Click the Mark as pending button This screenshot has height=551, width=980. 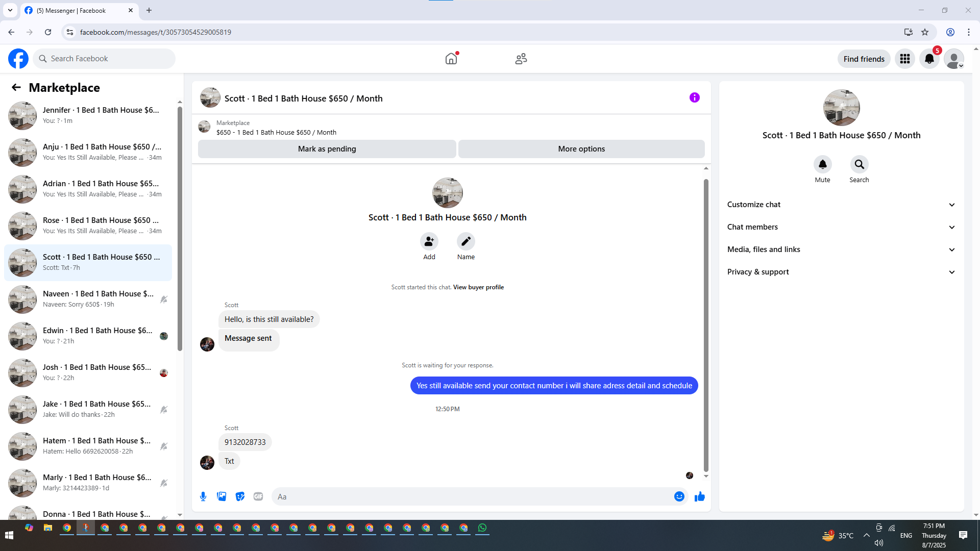tap(327, 149)
